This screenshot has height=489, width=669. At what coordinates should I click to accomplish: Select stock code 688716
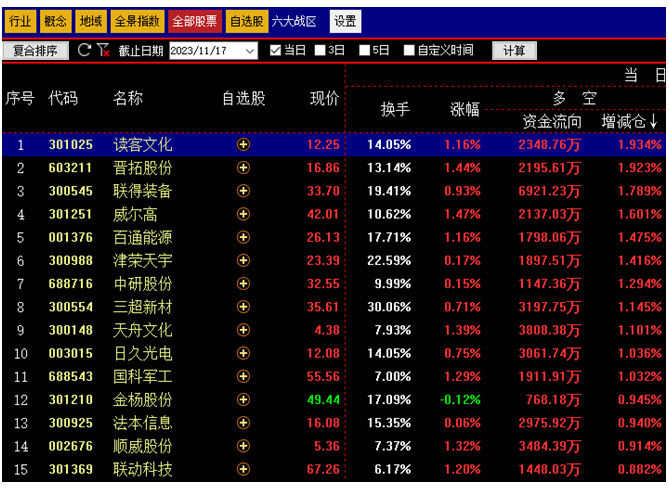pyautogui.click(x=70, y=283)
